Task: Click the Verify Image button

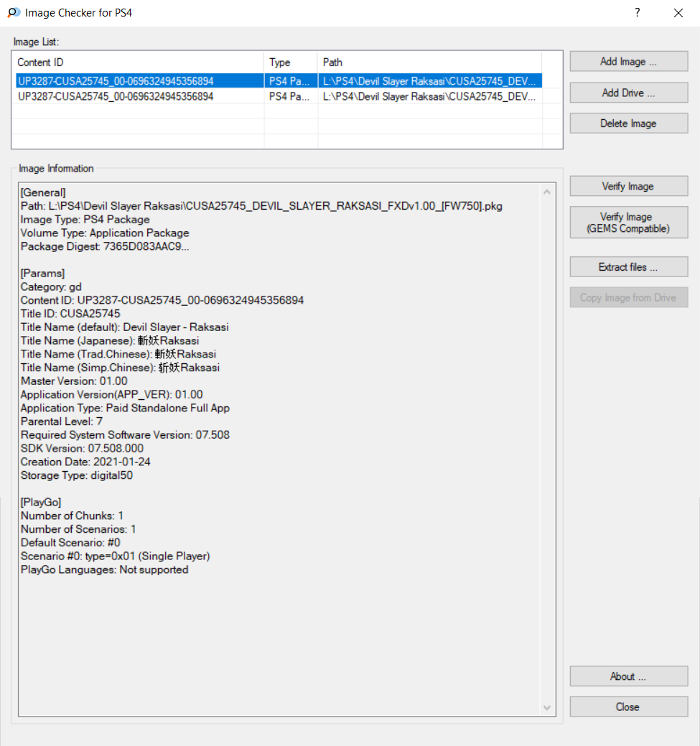Action: (629, 186)
